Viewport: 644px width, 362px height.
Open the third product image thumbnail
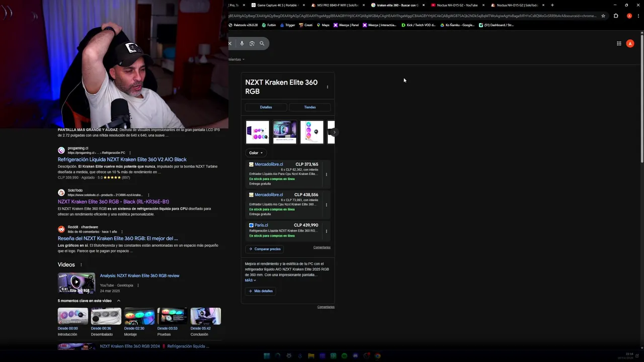click(x=312, y=132)
